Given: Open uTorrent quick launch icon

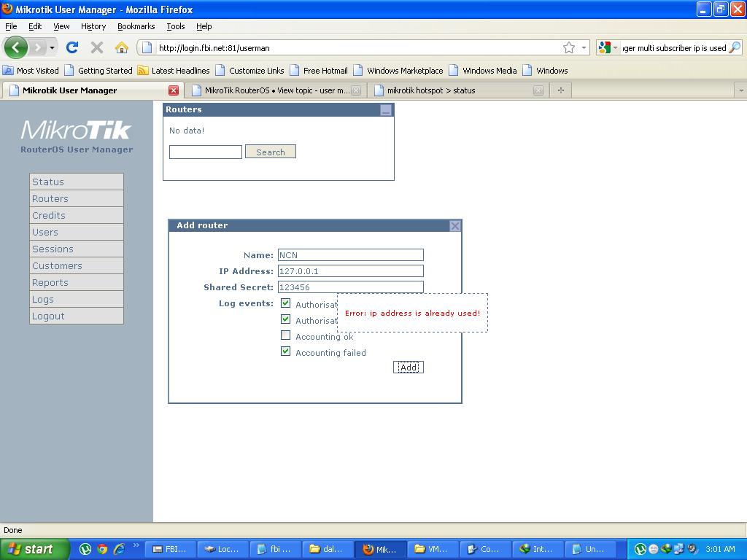Looking at the screenshot, I should pyautogui.click(x=85, y=549).
